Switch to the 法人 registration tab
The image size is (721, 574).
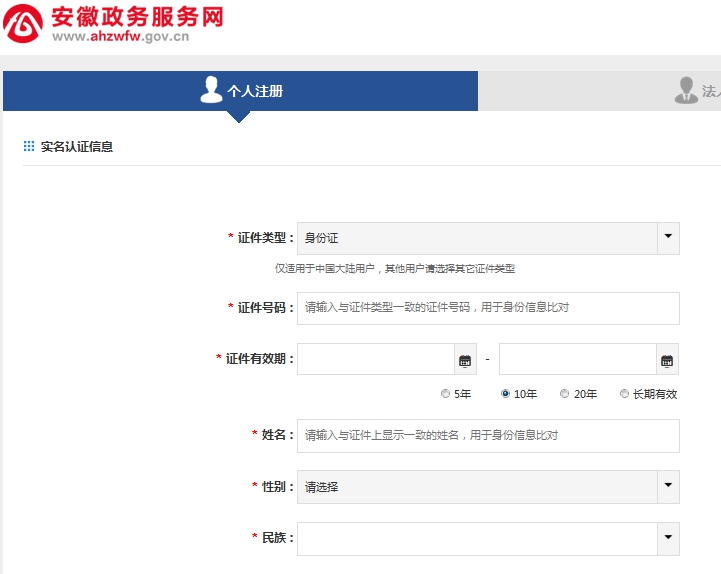tap(700, 91)
